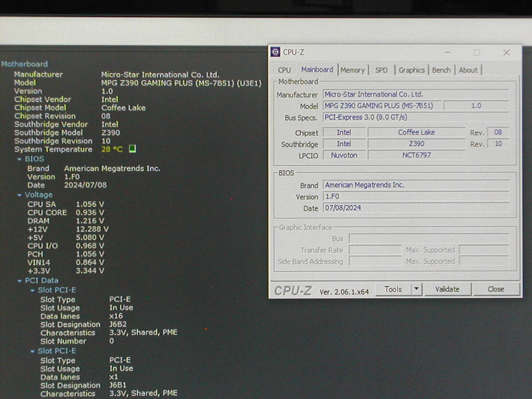Click the Close button in CPU-Z
The height and width of the screenshot is (399, 532).
tap(496, 289)
